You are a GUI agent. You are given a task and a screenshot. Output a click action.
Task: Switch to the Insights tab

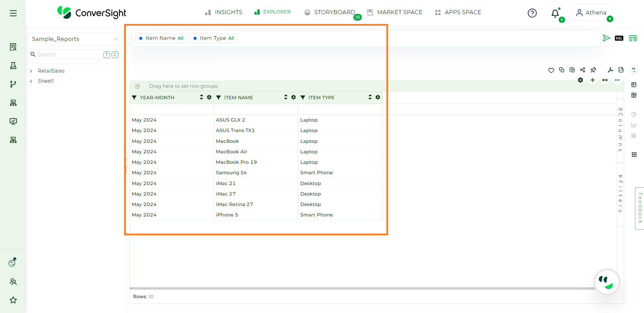tap(224, 12)
